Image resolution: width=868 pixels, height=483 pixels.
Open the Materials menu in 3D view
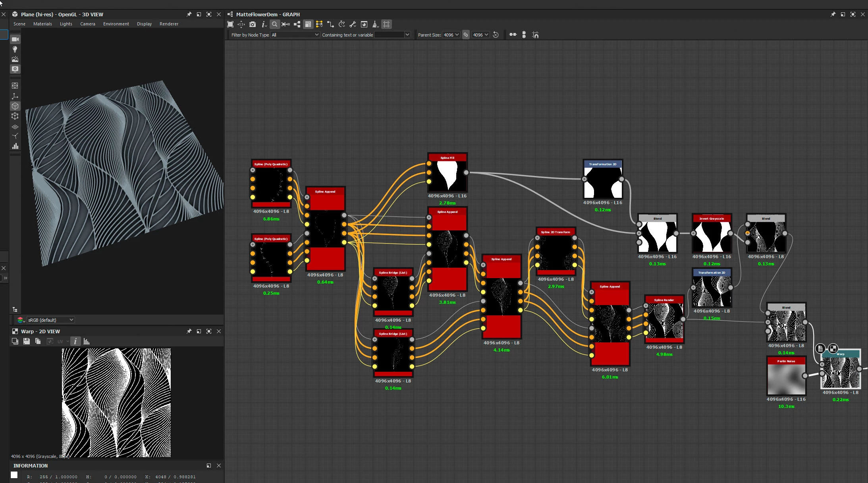click(42, 24)
